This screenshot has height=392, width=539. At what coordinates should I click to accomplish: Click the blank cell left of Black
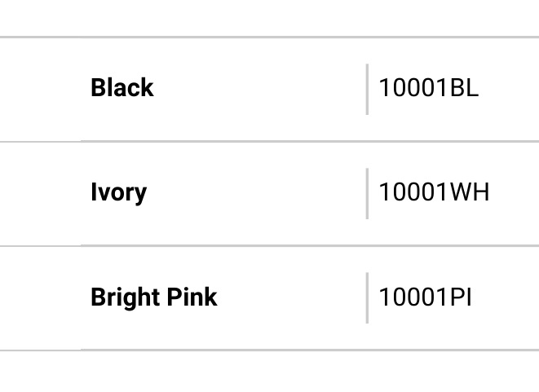coord(41,90)
